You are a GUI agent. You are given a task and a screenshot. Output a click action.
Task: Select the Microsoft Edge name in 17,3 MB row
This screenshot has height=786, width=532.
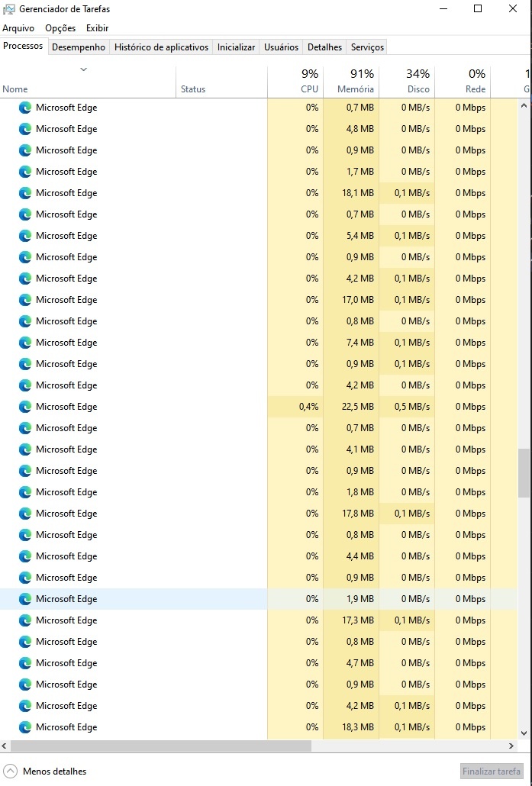66,620
